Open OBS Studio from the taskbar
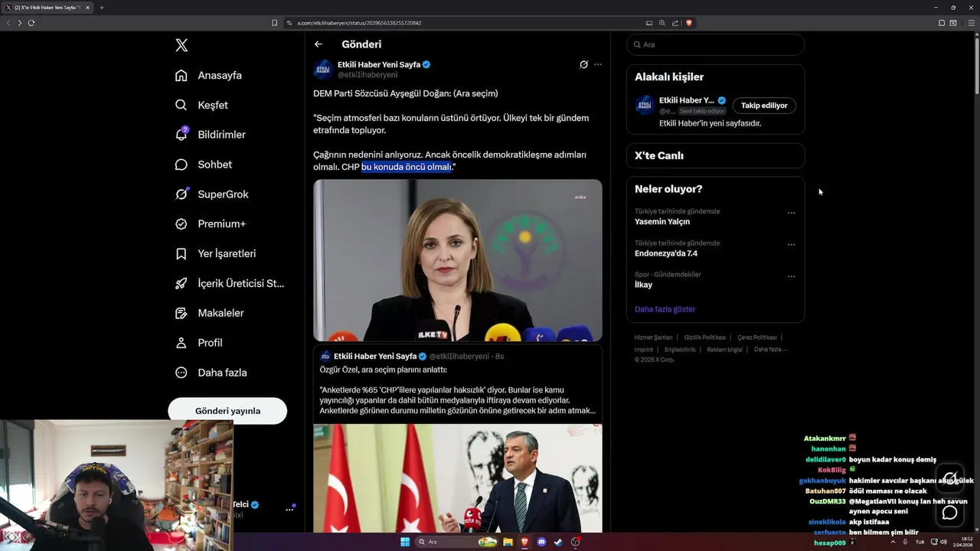 pos(576,542)
